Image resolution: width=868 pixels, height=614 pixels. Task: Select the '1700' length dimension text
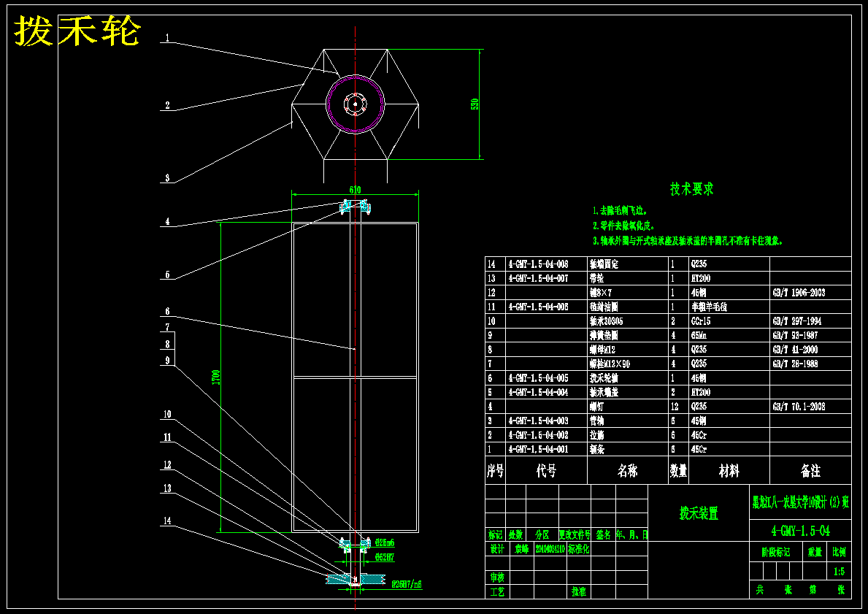click(x=216, y=377)
